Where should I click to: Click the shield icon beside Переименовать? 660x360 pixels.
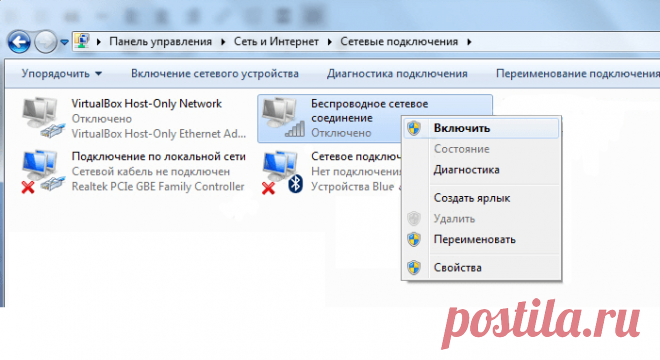click(x=414, y=240)
